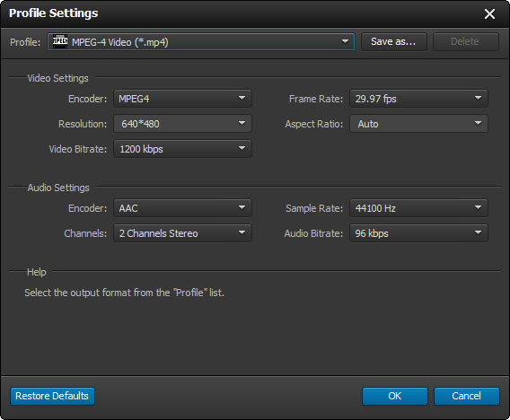Click the Profile Settings title text
Image resolution: width=510 pixels, height=420 pixels.
click(53, 13)
